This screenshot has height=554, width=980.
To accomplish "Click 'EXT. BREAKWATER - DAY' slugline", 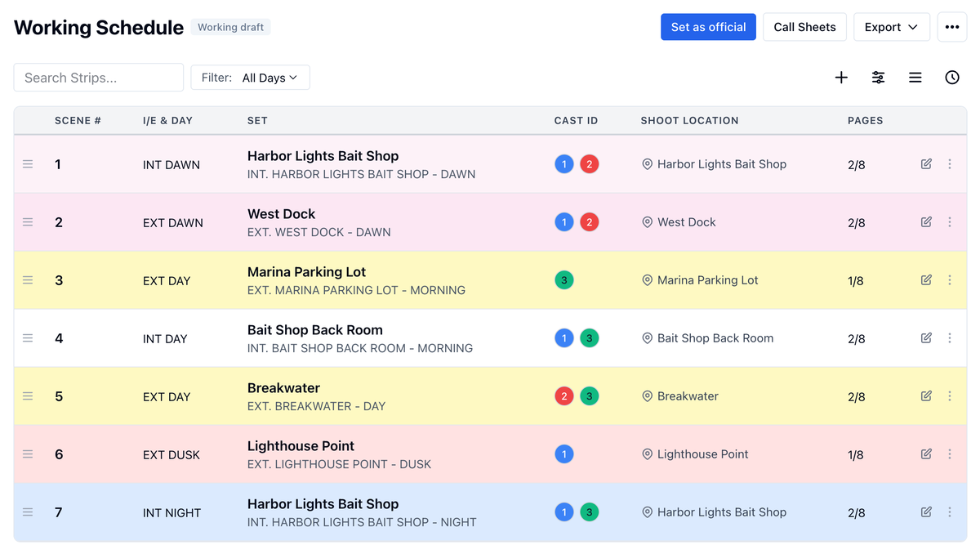I will tap(316, 406).
